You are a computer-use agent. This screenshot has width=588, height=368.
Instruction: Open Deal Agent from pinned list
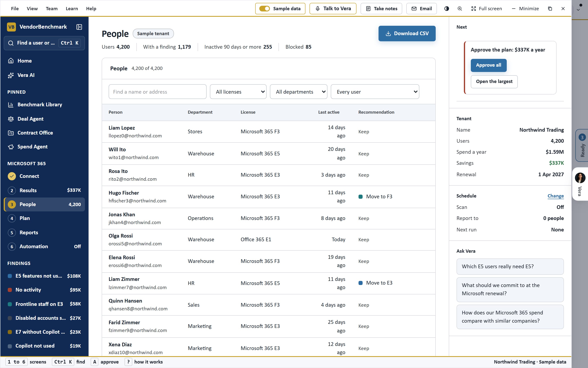[x=44, y=119]
